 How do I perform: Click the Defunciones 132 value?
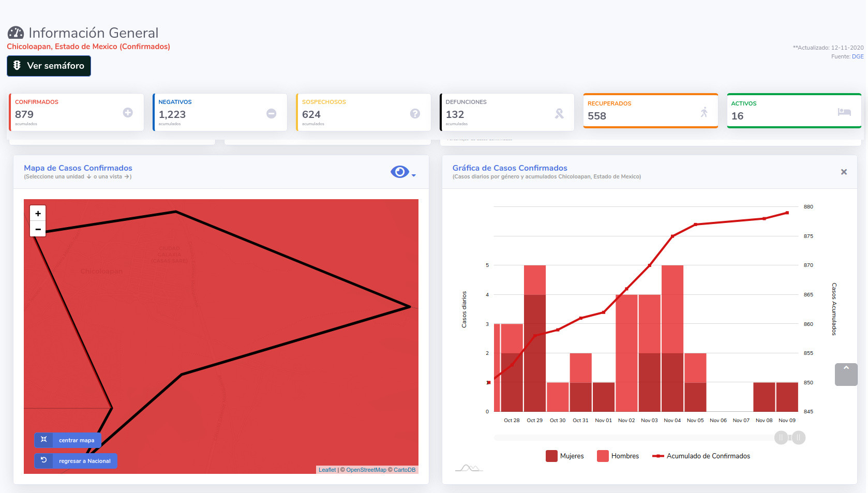[455, 114]
